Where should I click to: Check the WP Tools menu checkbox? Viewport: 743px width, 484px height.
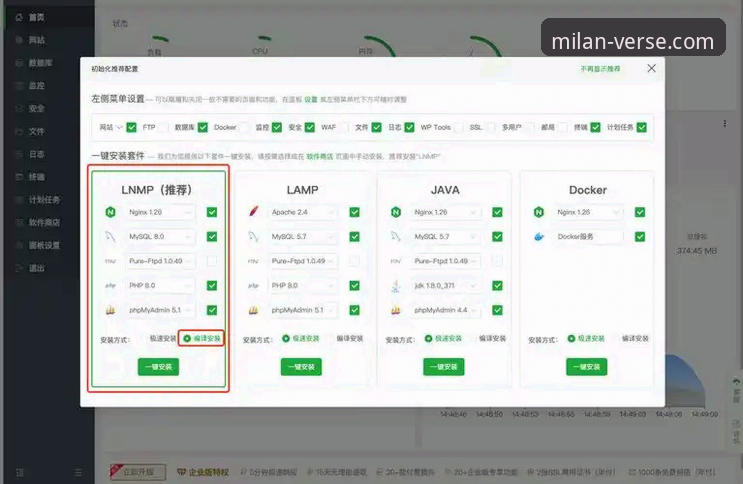coord(458,127)
